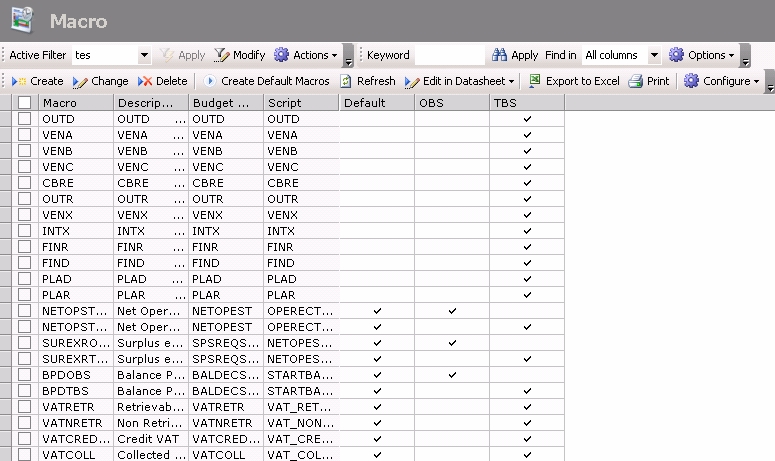
Task: Click the Modify filter icon
Action: coord(221,55)
